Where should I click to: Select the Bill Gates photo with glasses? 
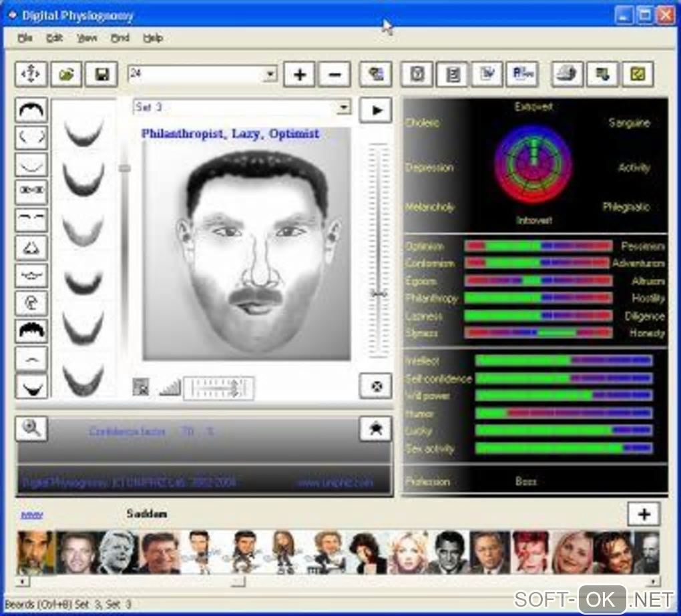click(x=160, y=553)
